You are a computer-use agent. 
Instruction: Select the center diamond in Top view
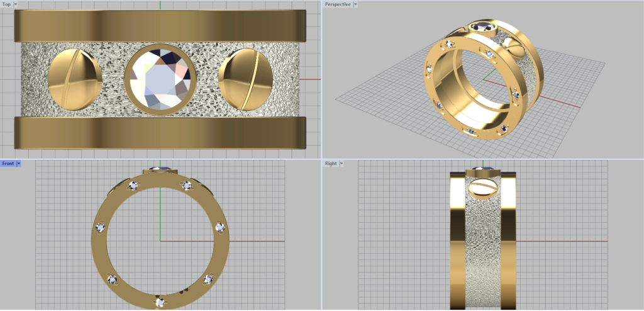[x=160, y=79]
